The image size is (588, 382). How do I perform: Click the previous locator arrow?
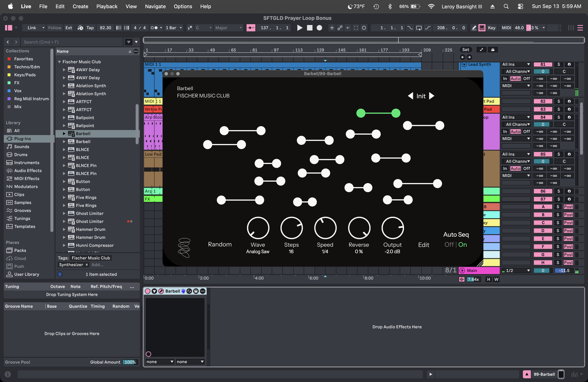[462, 57]
